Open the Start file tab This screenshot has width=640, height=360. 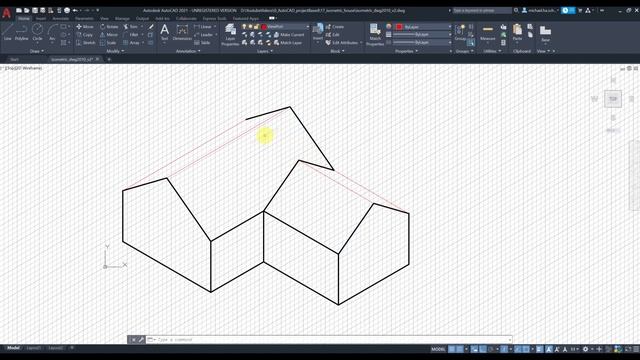coord(15,59)
